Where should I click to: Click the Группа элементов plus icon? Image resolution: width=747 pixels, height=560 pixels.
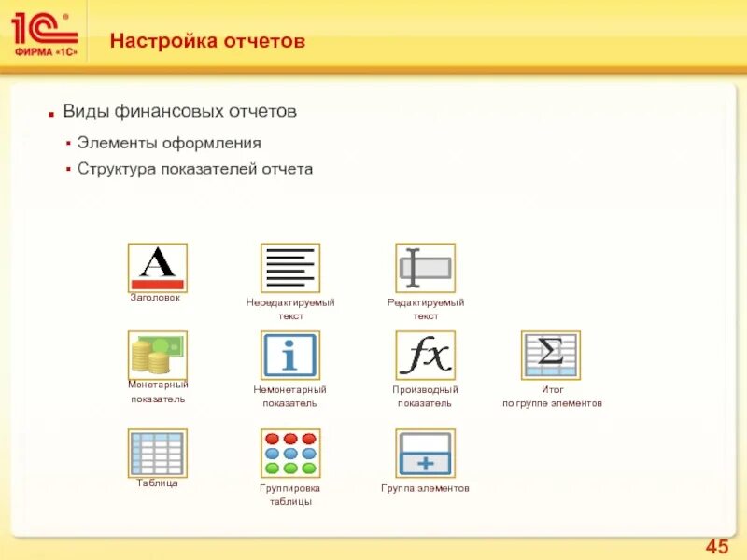point(426,454)
